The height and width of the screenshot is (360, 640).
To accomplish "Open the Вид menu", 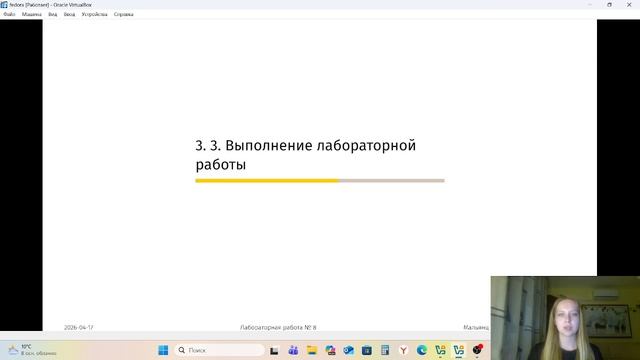I will point(53,14).
